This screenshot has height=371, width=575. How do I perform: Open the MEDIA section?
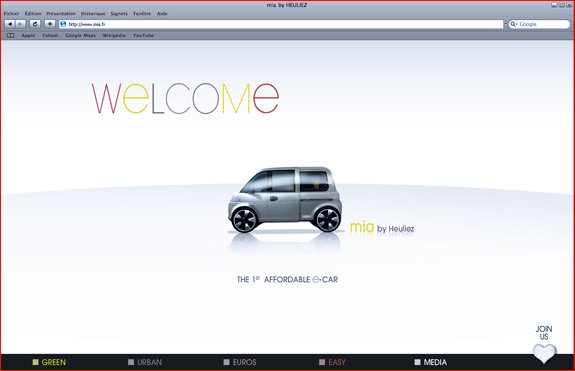pyautogui.click(x=431, y=362)
